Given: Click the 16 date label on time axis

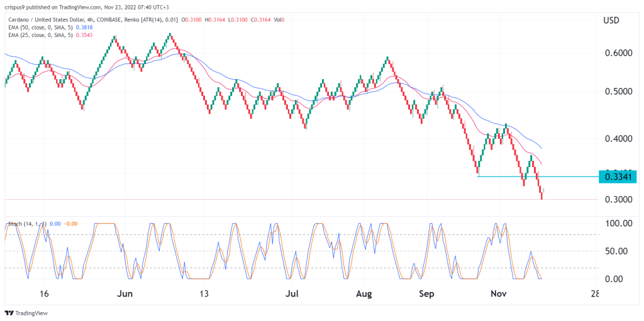Looking at the screenshot, I should pos(45,294).
